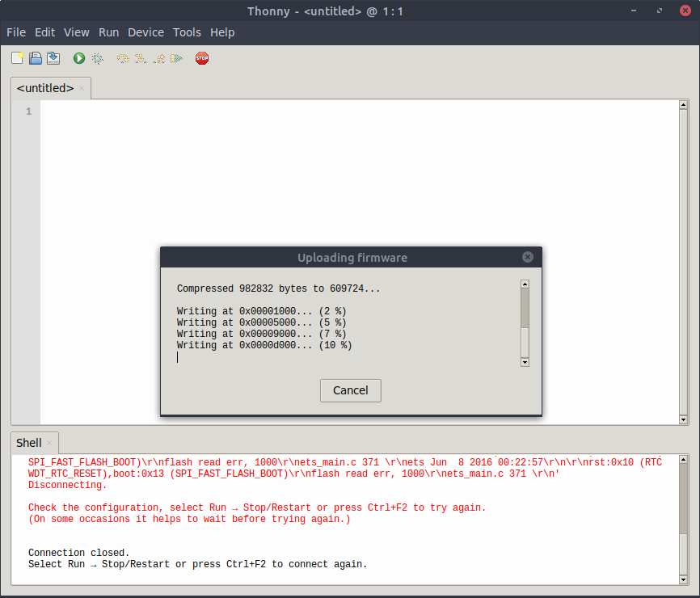
Task: Close the <untitled> editor tab
Action: (x=82, y=88)
